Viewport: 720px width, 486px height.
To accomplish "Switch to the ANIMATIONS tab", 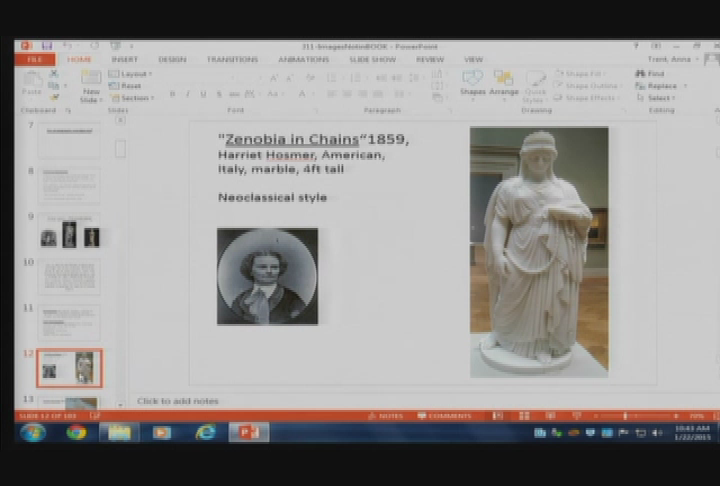I will point(304,59).
